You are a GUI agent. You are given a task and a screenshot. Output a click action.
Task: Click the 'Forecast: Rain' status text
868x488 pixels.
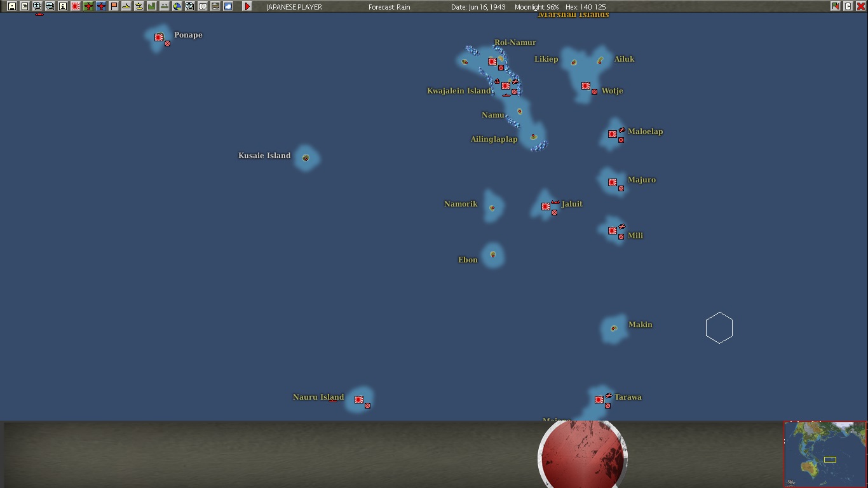click(390, 7)
